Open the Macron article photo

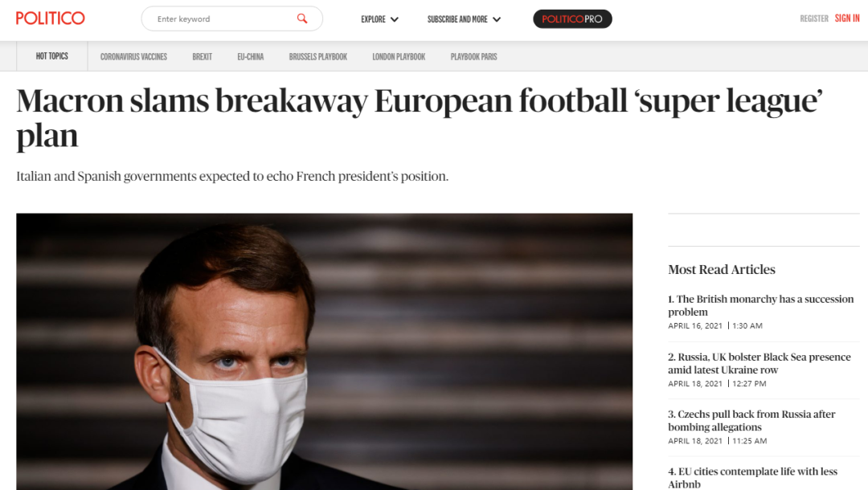click(x=324, y=351)
